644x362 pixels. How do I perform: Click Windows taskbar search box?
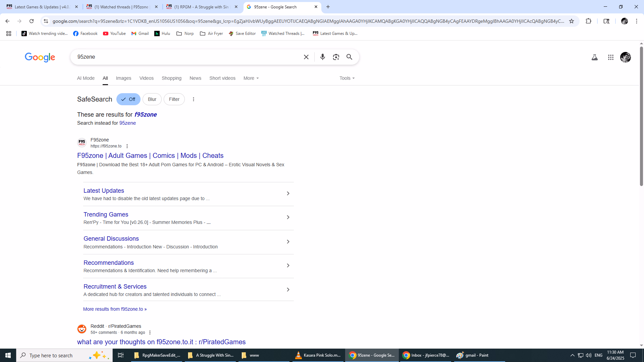coord(64,355)
